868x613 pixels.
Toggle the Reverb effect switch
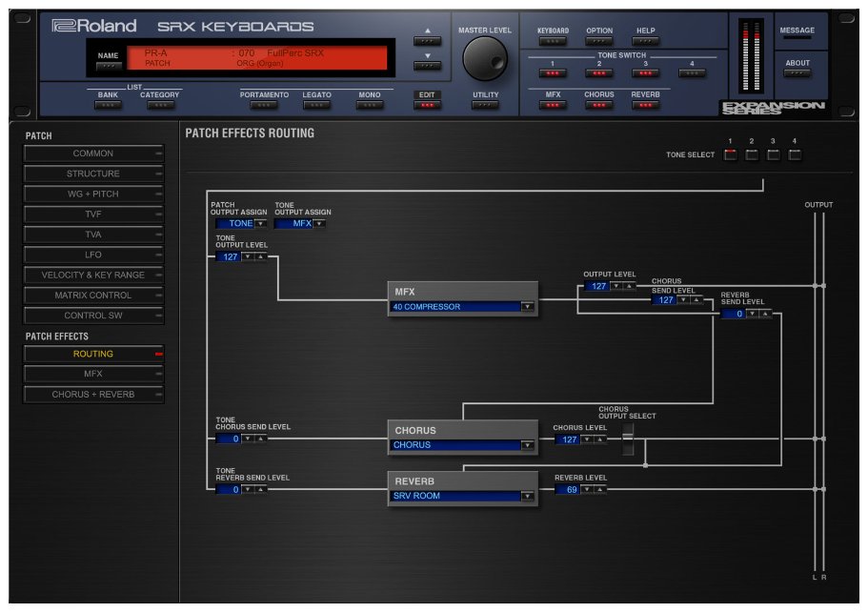[645, 105]
